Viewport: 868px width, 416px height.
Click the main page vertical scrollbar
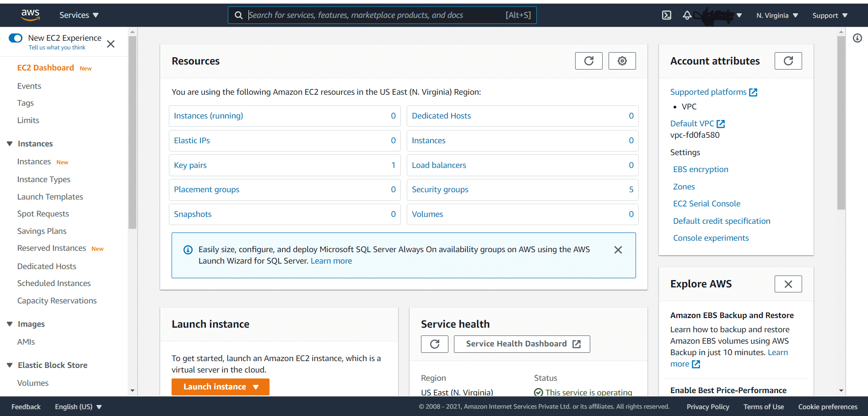click(841, 123)
